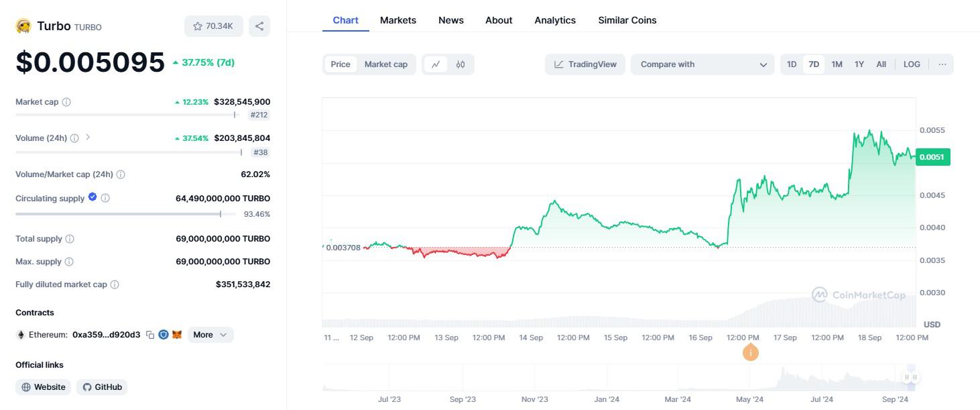Switch to the Chart tab

[346, 20]
